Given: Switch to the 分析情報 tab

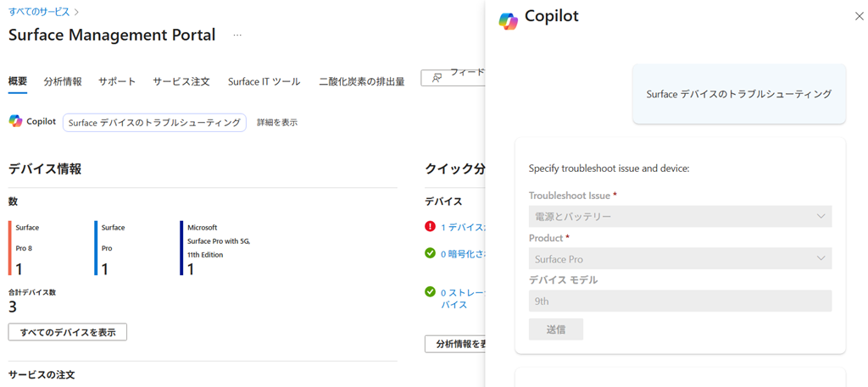Looking at the screenshot, I should click(63, 82).
